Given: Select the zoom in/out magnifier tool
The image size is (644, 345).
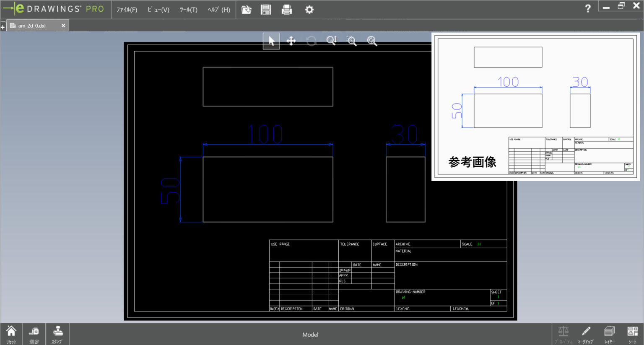Looking at the screenshot, I should pos(331,41).
